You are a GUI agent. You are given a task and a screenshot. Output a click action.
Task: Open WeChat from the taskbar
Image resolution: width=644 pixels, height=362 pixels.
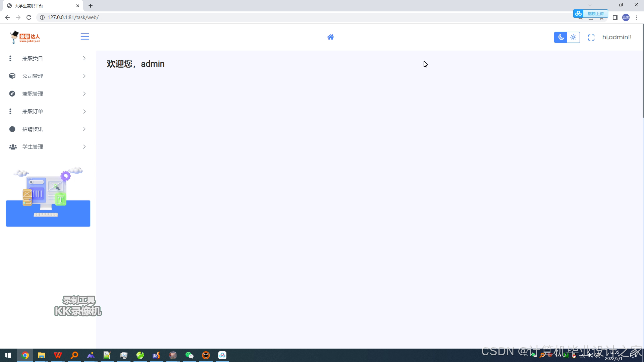tap(190, 355)
